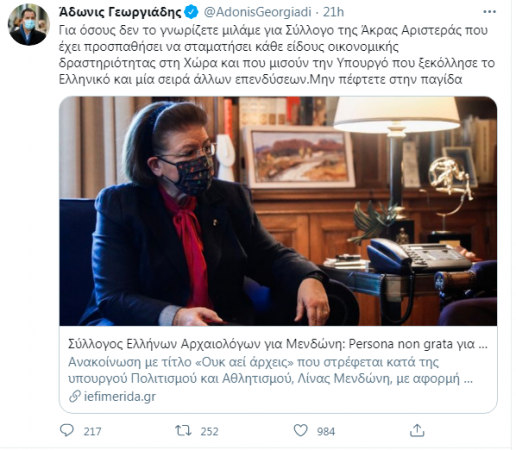
Task: Click the 252 retweets count
Action: click(209, 431)
